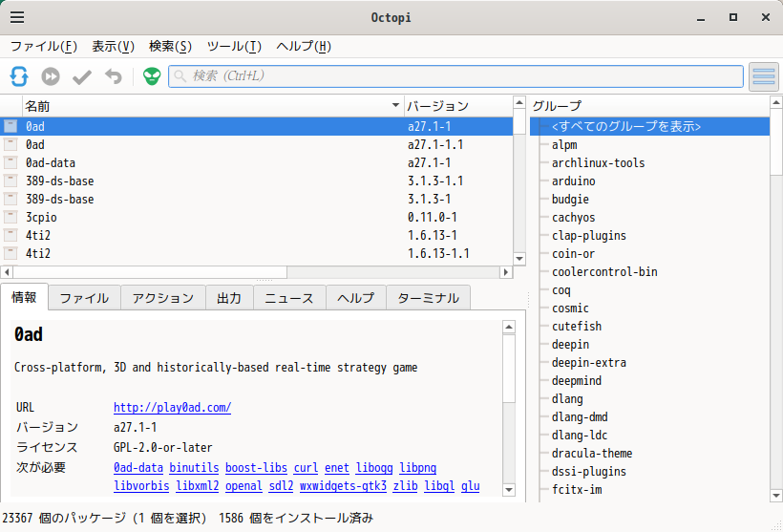Click the sort arrow on the 名前 column
Image resolution: width=783 pixels, height=532 pixels.
[396, 105]
